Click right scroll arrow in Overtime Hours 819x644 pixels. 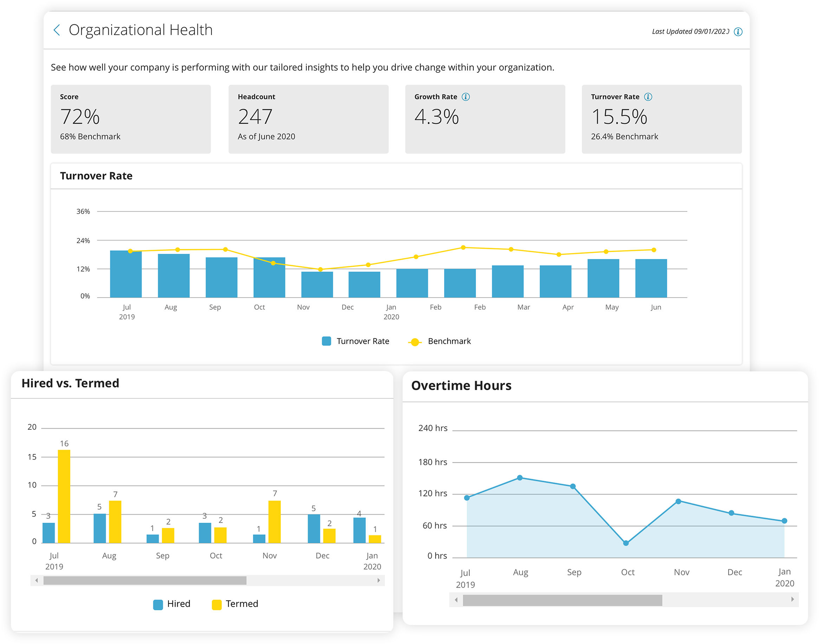(792, 599)
